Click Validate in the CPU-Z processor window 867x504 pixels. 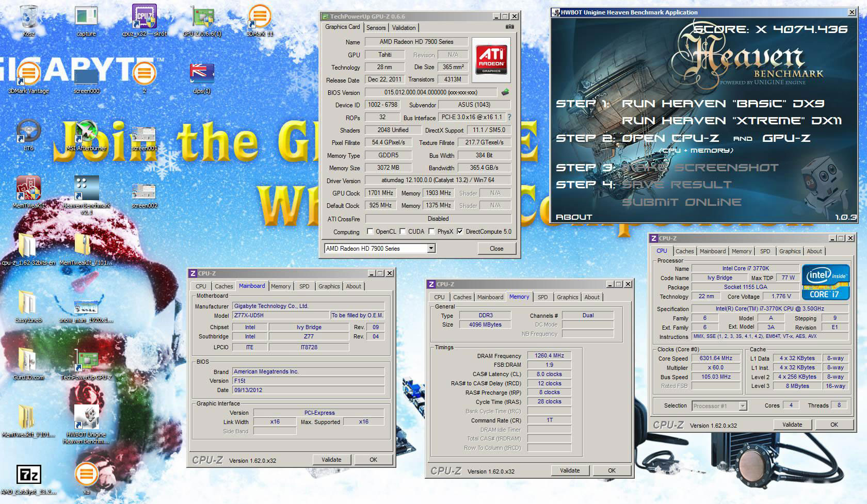(792, 425)
